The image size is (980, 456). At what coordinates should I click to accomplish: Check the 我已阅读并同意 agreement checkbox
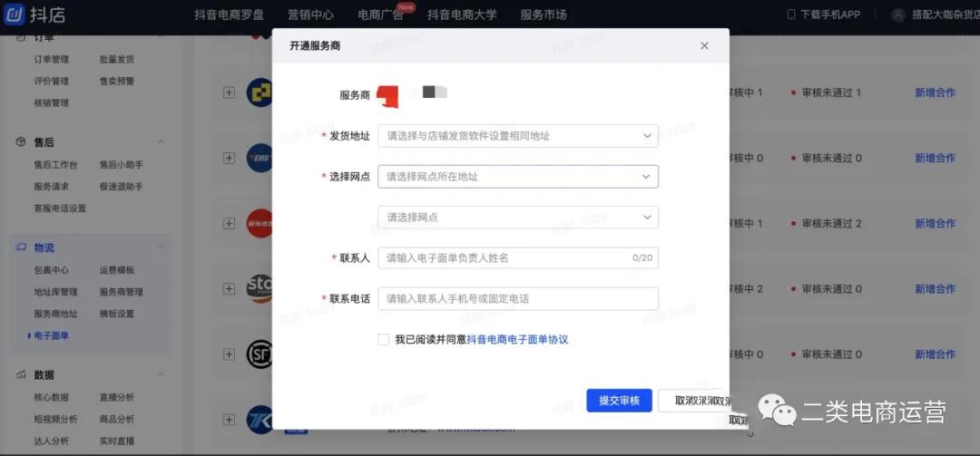(384, 339)
